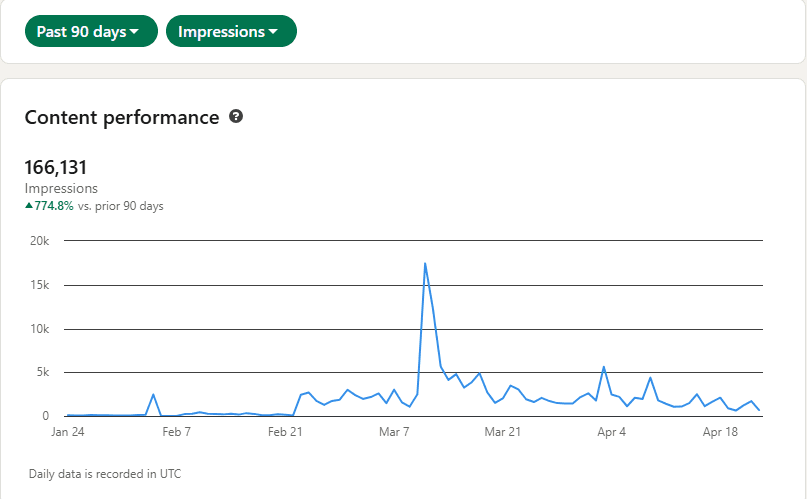Click the Content performance heading
This screenshot has height=499, width=807.
point(122,118)
